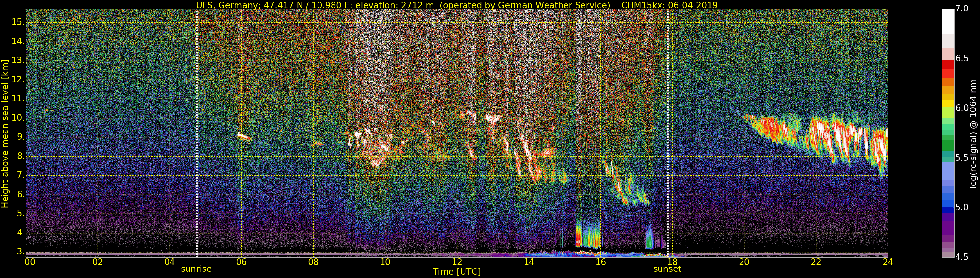Click height tick label '10.'
980x278 pixels.
click(18, 118)
